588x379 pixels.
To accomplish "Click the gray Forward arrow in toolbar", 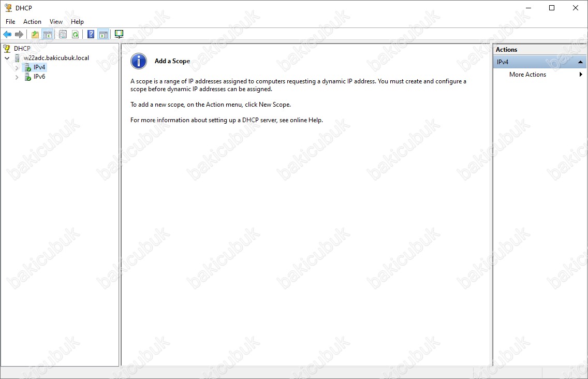I will tap(19, 35).
